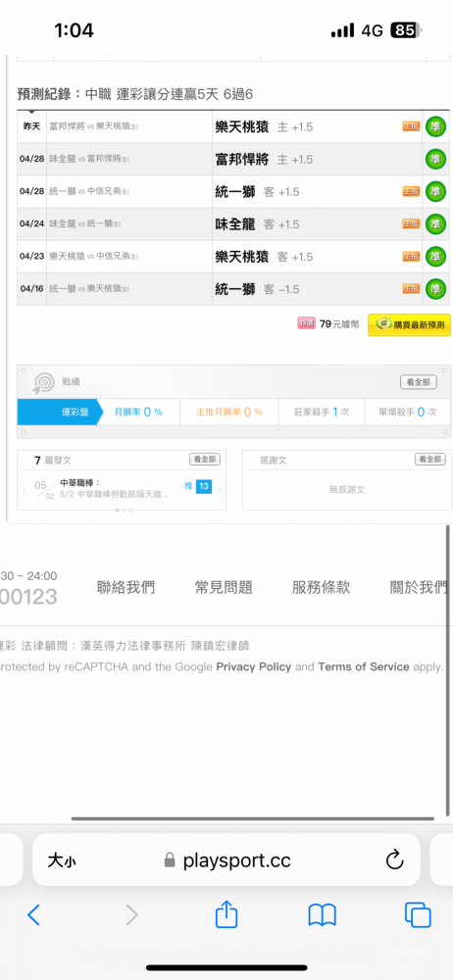Screen dimensions: 453x980
Task: Open the 關於我們 footer link
Action: [419, 587]
